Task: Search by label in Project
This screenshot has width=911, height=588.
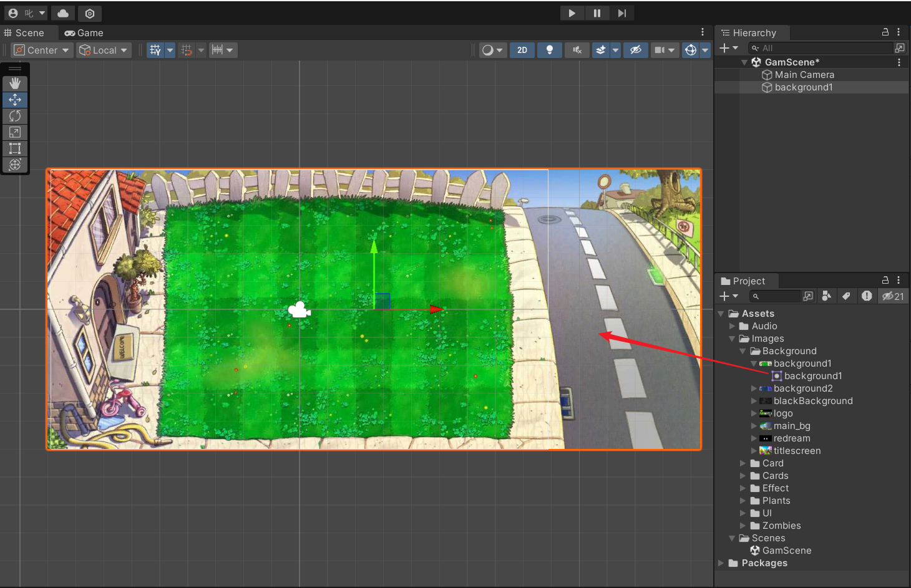Action: [x=846, y=296]
